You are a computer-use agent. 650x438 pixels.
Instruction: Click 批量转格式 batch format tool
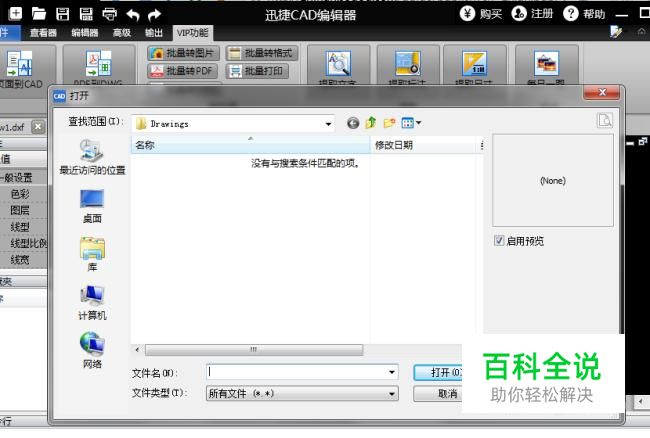[x=262, y=53]
